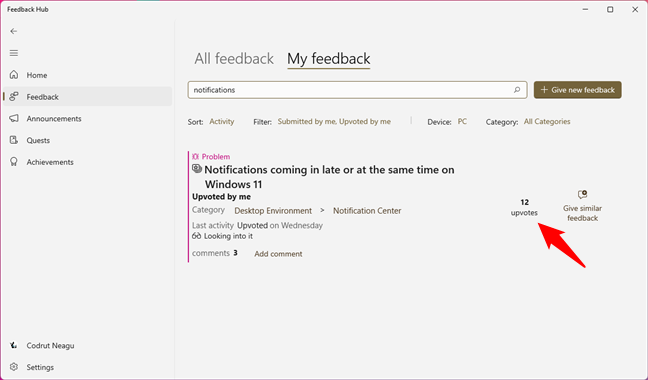Click Give new feedback button

point(577,90)
